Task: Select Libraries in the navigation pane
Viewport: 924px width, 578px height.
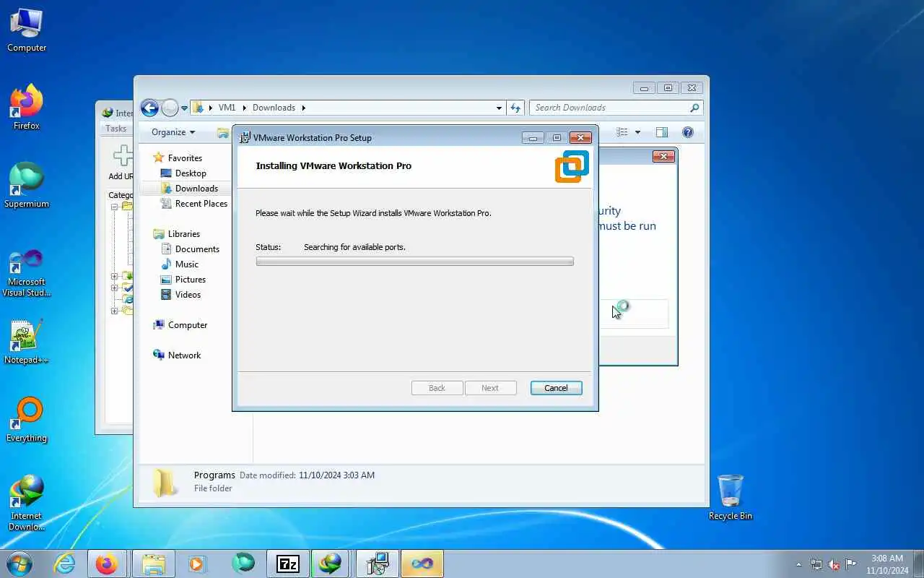Action: 183,234
